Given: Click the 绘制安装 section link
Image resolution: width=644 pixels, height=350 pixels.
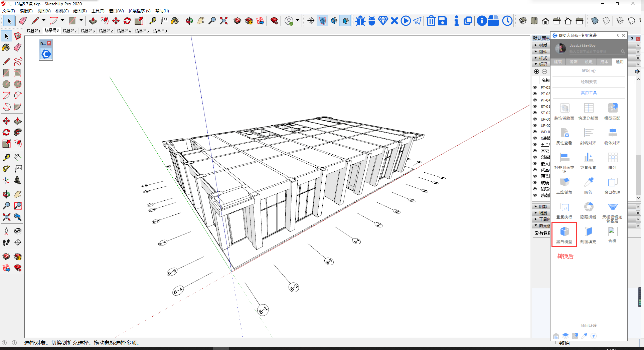Looking at the screenshot, I should tap(589, 82).
